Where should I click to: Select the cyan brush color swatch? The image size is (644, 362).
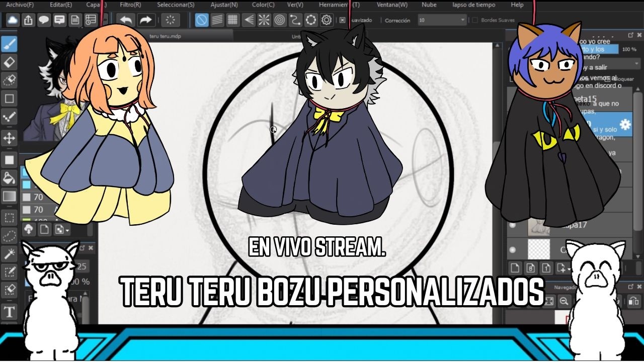pyautogui.click(x=27, y=185)
